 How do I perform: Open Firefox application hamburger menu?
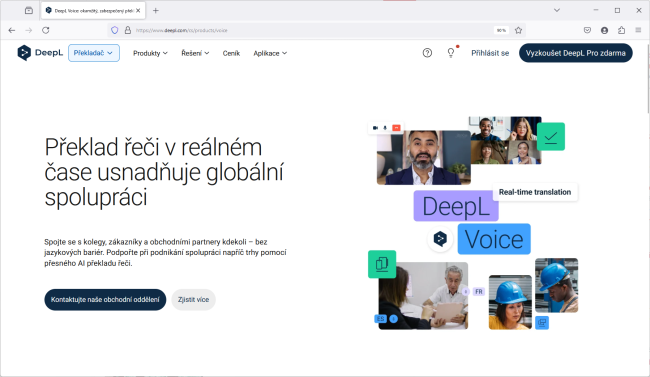coord(638,30)
